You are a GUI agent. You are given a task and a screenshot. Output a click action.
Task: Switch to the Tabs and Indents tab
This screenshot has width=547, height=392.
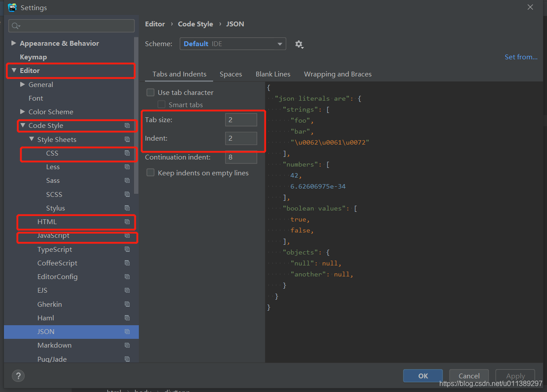click(179, 74)
